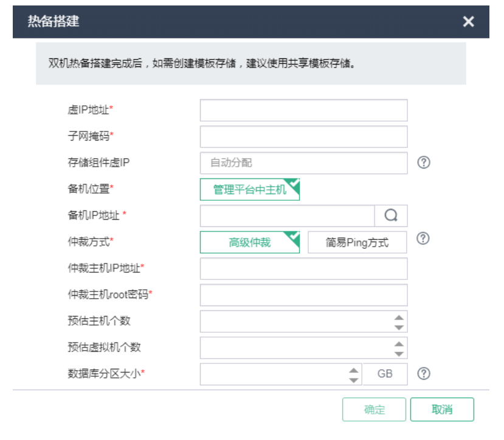Increase 预估虚拟机个数 with up arrow
The image size is (504, 440).
click(399, 344)
